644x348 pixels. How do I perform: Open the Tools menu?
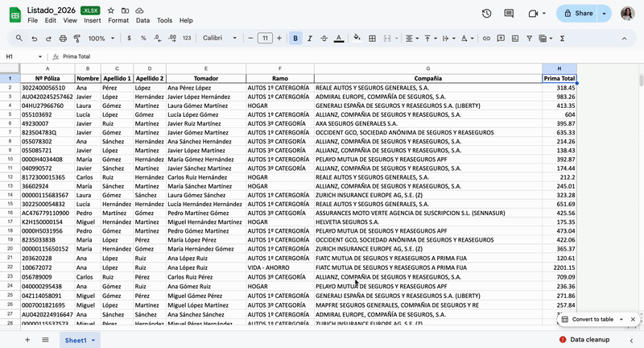point(165,20)
